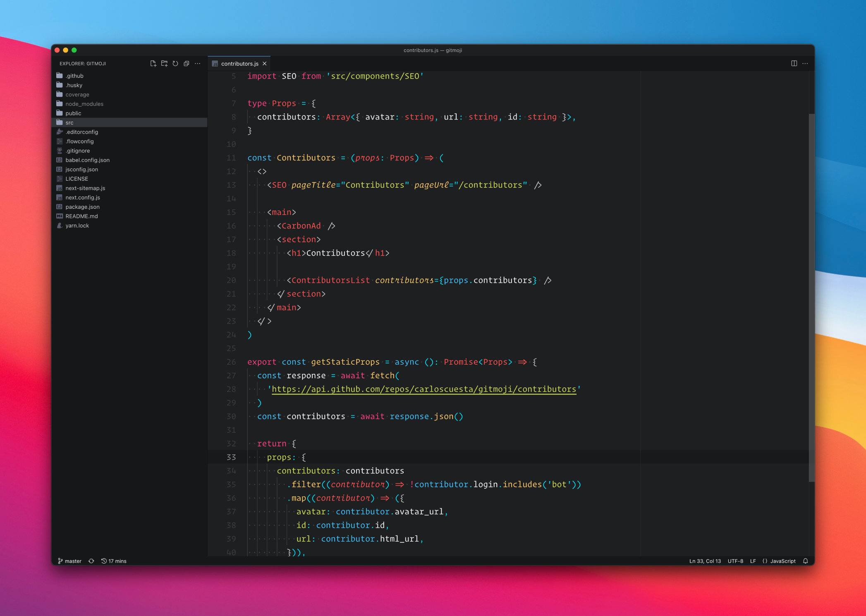Open the editor more actions menu
866x616 pixels.
point(805,63)
